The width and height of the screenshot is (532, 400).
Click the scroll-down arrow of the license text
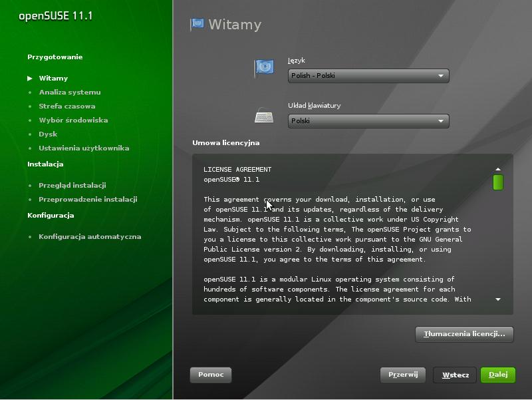point(497,300)
